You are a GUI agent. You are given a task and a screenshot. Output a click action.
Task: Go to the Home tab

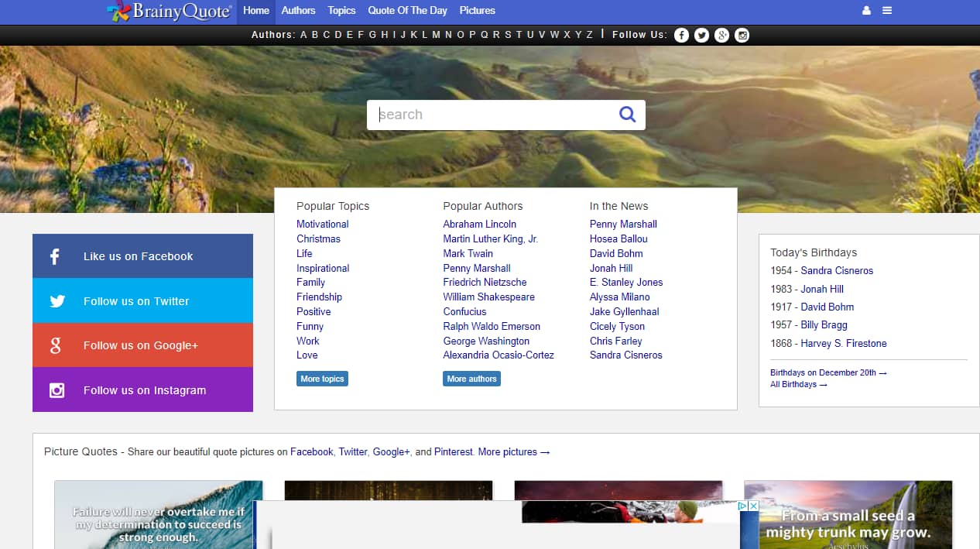coord(256,11)
